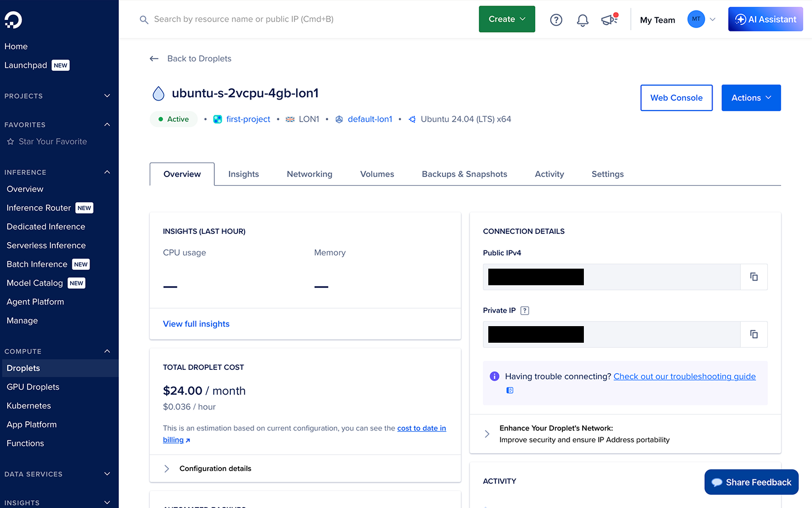Open Agent Platform

35,302
